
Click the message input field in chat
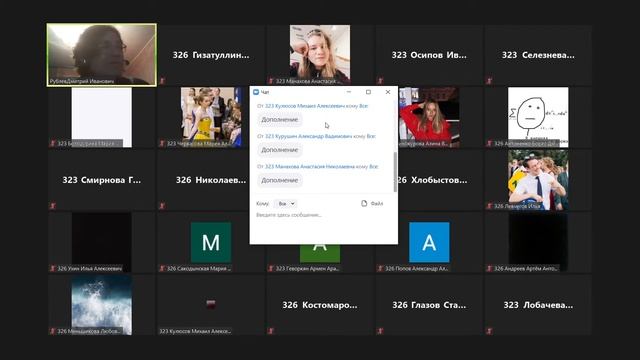coord(323,227)
